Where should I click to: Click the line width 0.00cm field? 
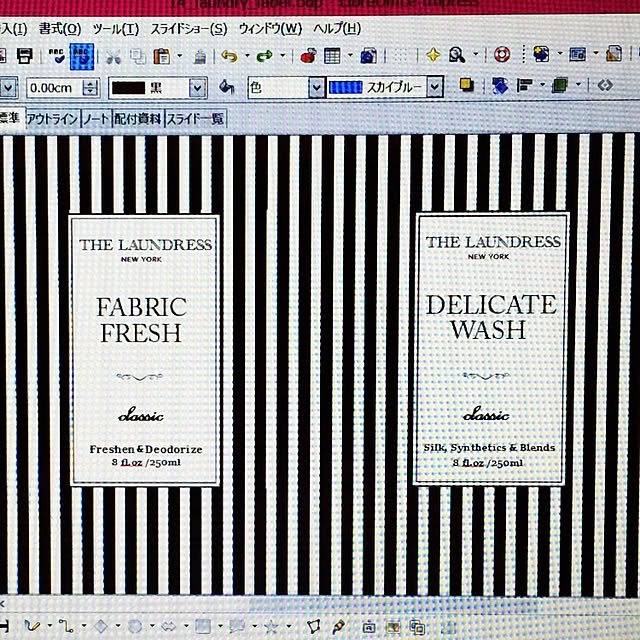pos(55,88)
